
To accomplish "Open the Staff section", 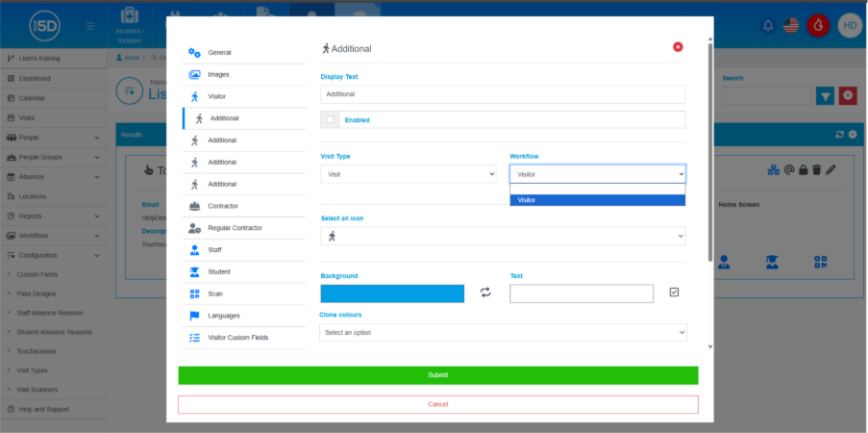I will 244,250.
